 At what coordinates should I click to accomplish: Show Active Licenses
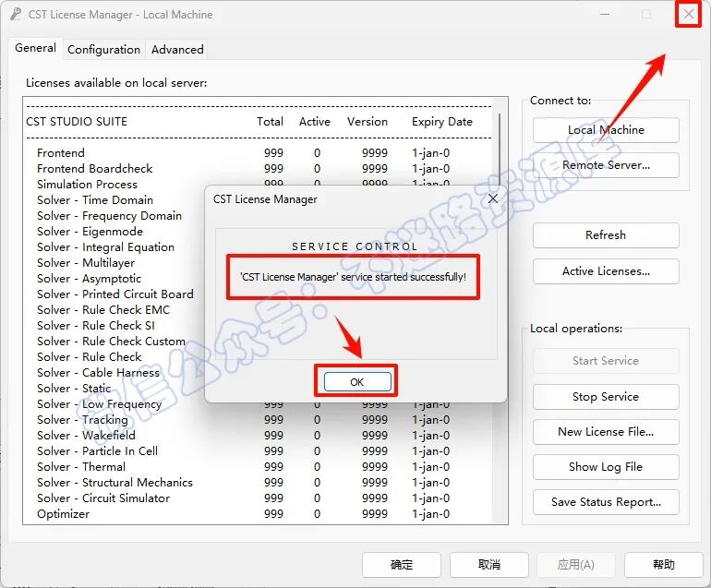[606, 271]
